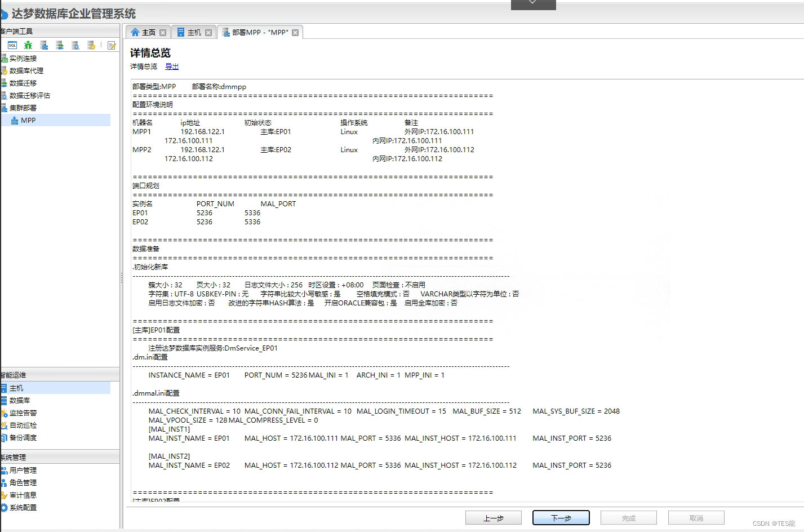The height and width of the screenshot is (532, 804).
Task: Expand the top-center dropdown chevron
Action: 533,3
